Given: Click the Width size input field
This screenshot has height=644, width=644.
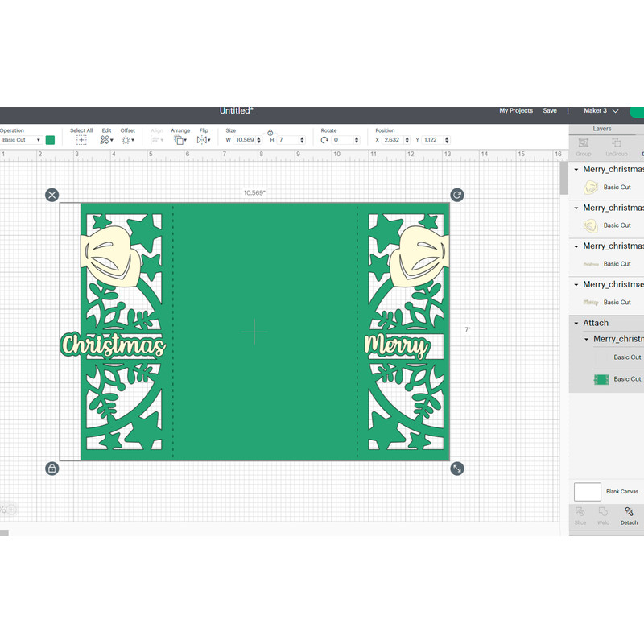Looking at the screenshot, I should pos(245,140).
